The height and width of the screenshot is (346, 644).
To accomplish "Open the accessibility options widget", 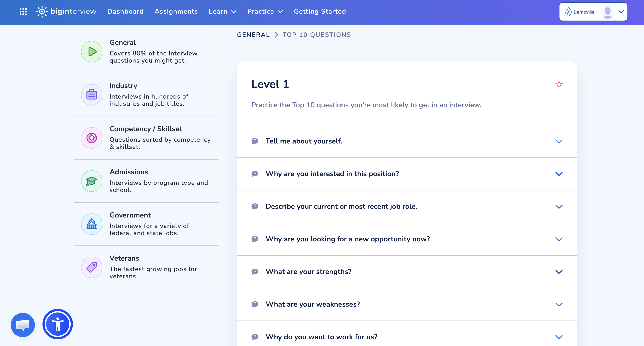I will 57,324.
